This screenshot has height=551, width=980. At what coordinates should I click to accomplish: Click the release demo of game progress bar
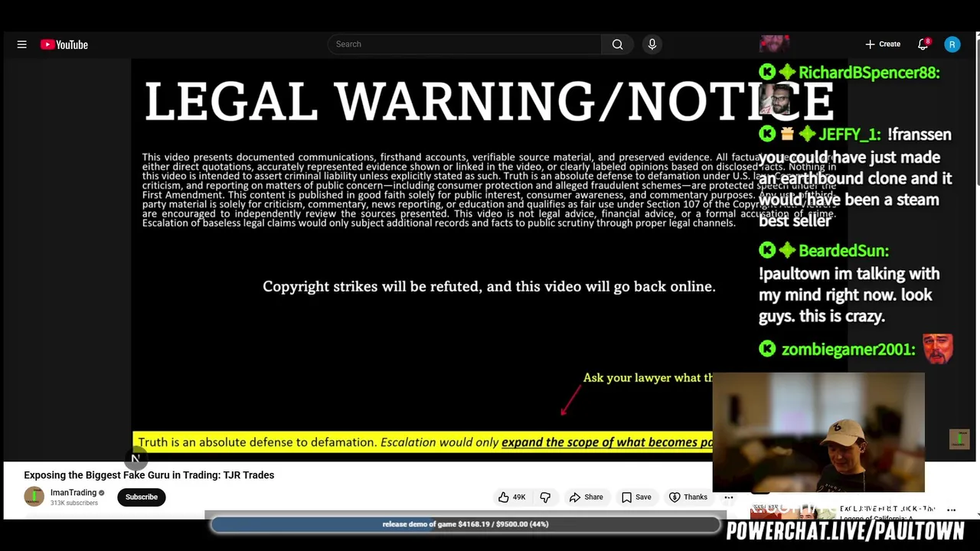[465, 524]
